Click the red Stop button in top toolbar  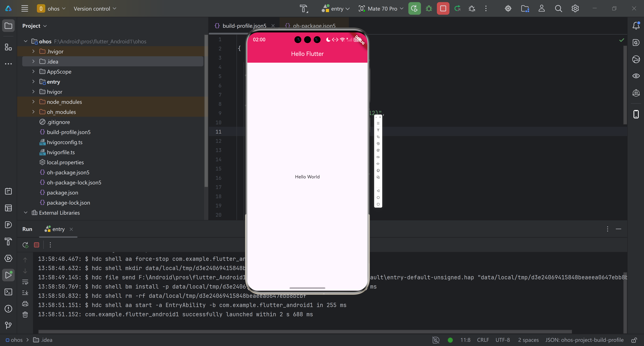point(443,9)
